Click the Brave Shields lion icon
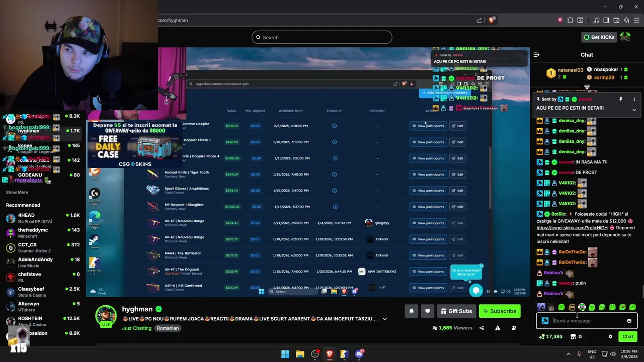 pyautogui.click(x=492, y=20)
